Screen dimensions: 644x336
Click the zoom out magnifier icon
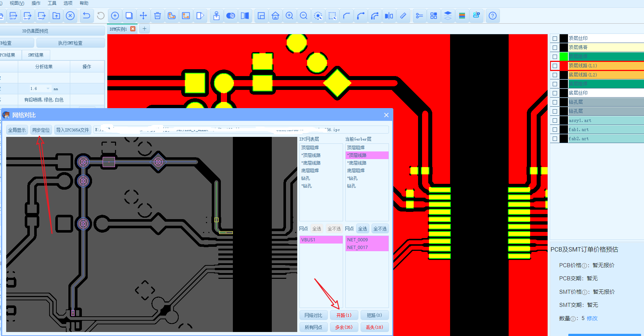coord(303,16)
